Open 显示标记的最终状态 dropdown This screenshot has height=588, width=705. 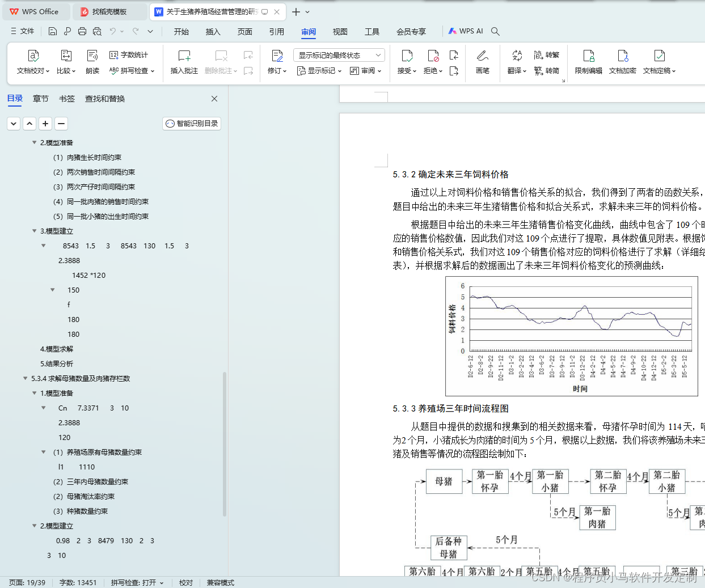pyautogui.click(x=339, y=55)
